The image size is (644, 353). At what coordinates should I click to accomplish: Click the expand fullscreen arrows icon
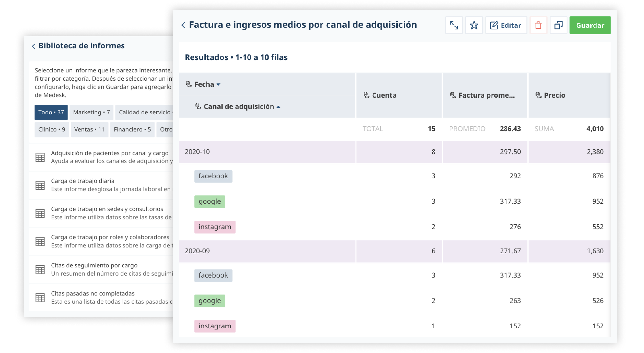pyautogui.click(x=454, y=25)
